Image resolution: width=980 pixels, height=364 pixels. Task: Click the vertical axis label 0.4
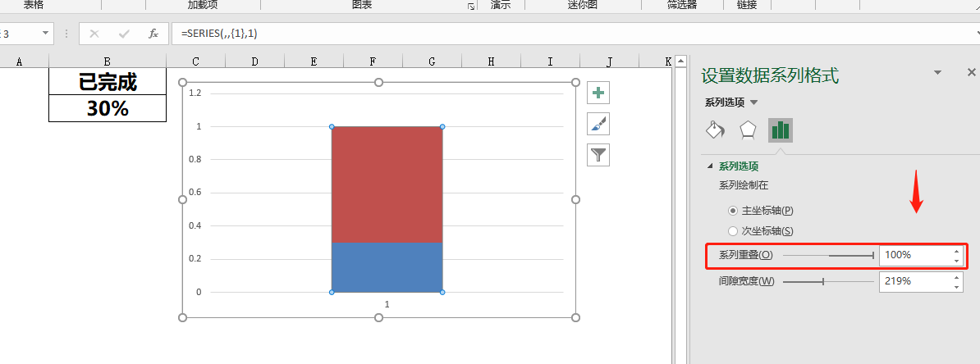coord(195,225)
